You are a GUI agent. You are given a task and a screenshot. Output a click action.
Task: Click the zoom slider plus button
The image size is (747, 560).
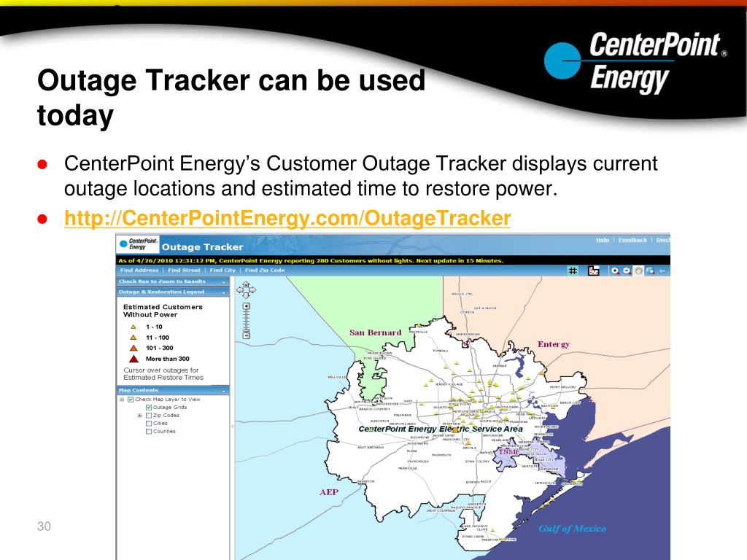click(247, 306)
